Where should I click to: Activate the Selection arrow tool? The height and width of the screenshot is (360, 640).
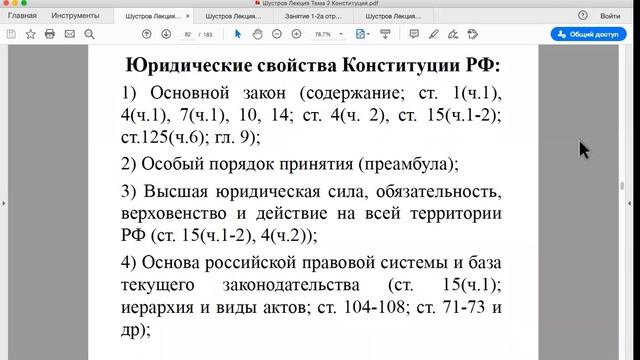pyautogui.click(x=238, y=34)
